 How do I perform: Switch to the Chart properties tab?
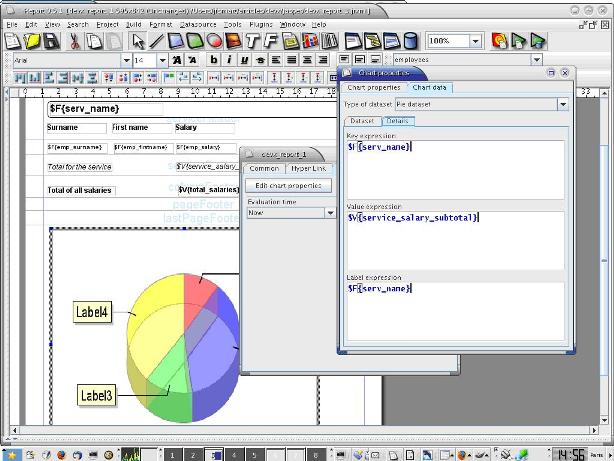tap(372, 88)
